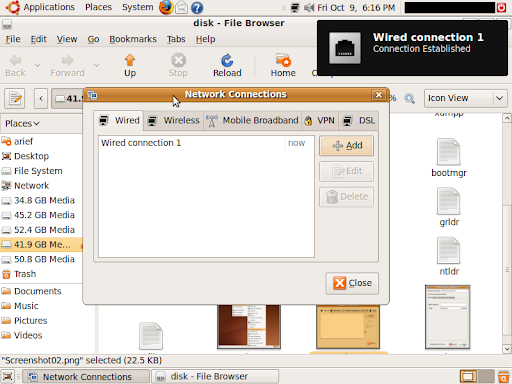Select the 41.9 GB Media volume
This screenshot has width=512, height=384.
pos(41,244)
